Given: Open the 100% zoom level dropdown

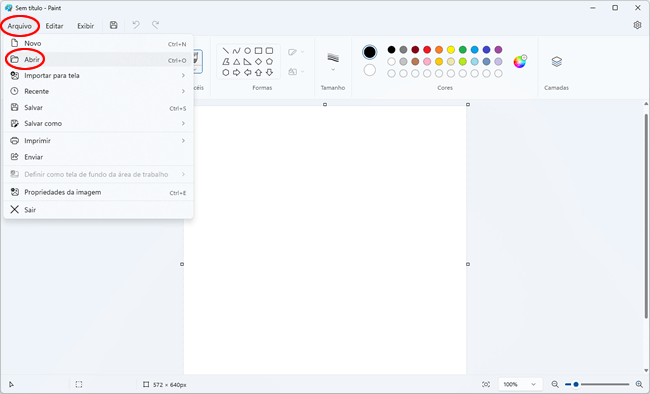Looking at the screenshot, I should coord(520,384).
